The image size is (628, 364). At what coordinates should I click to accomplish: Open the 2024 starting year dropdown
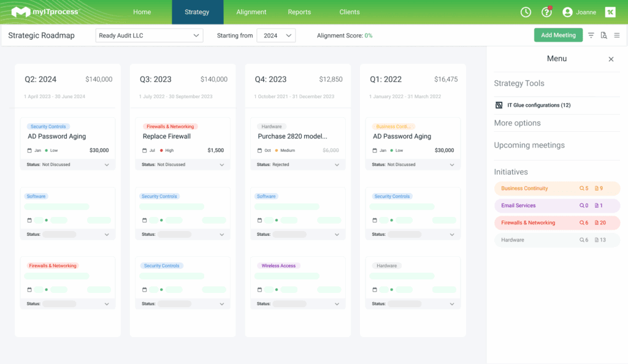276,36
